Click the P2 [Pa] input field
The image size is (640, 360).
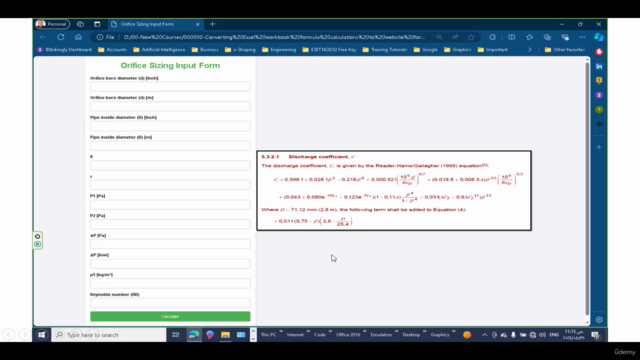point(170,224)
